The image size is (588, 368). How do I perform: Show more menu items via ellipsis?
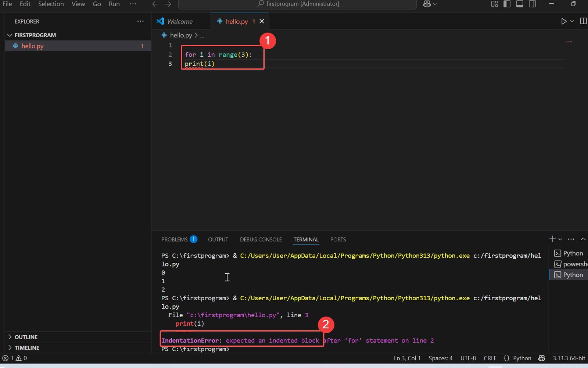pyautogui.click(x=133, y=4)
